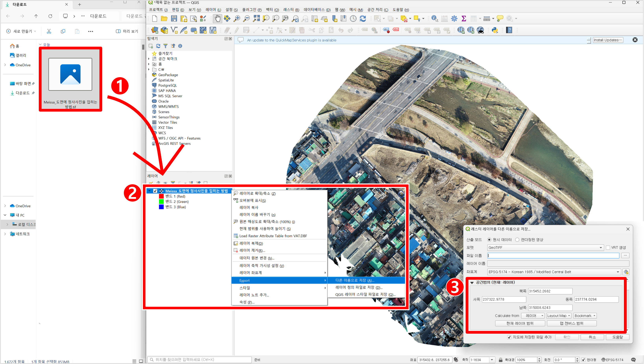Open the Data Source Manager
Viewport: 644px width, 364px height.
coord(155,30)
